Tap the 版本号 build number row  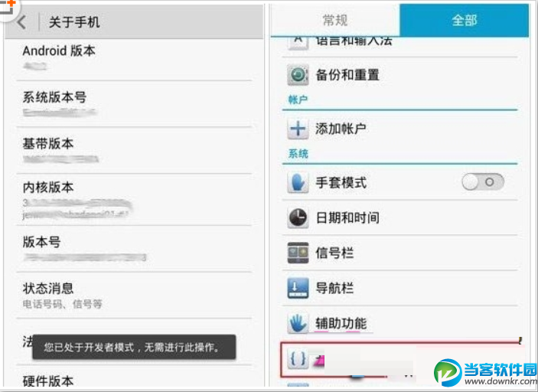tap(134, 249)
